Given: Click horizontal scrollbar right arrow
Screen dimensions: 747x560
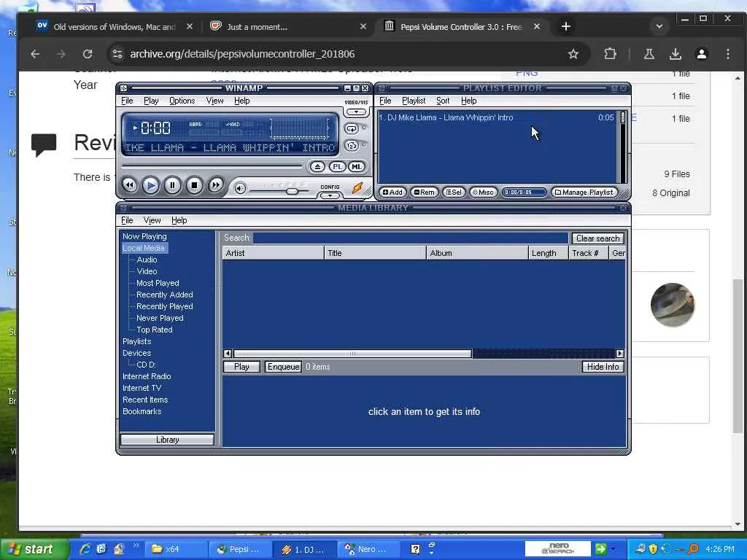Looking at the screenshot, I should pyautogui.click(x=620, y=354).
